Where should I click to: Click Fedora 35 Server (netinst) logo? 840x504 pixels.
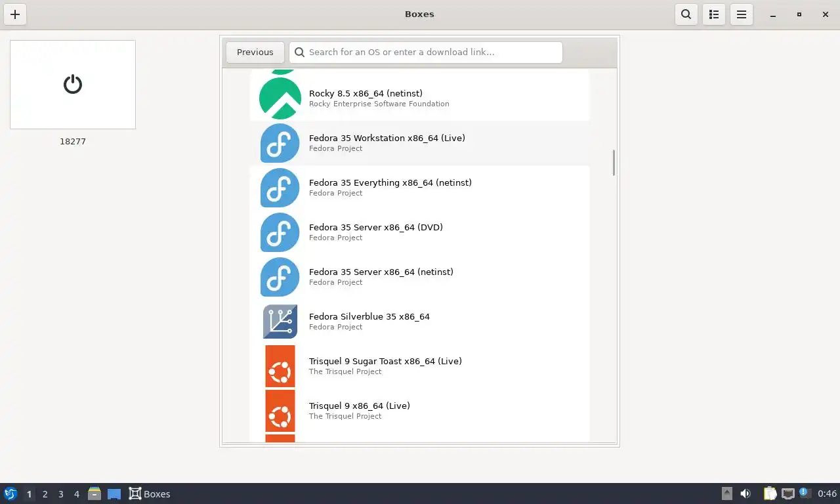point(280,277)
